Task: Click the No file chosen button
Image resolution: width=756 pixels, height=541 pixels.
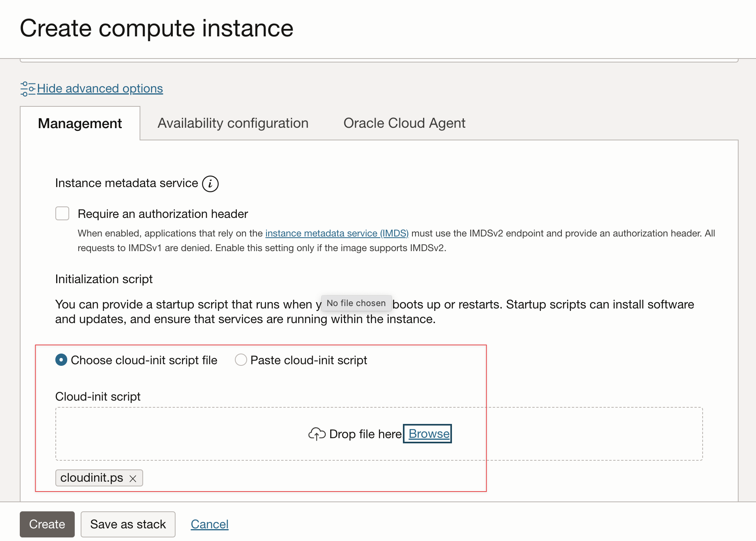Action: (356, 303)
